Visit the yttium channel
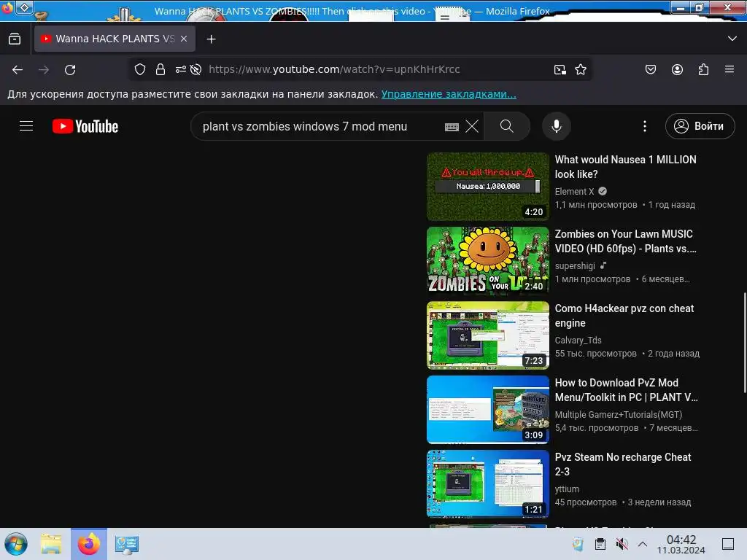The width and height of the screenshot is (747, 560). [567, 489]
